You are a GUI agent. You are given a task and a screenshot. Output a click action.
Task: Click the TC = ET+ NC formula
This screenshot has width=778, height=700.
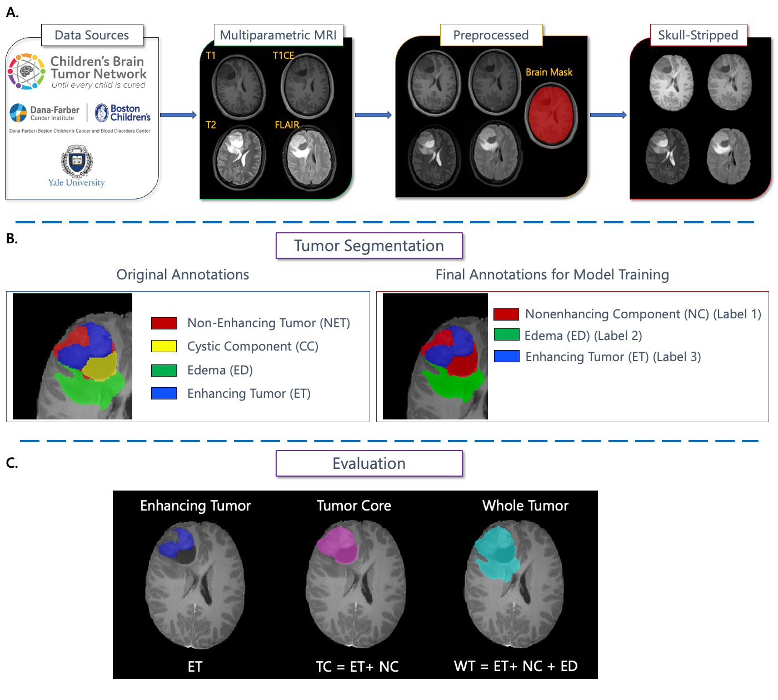(x=357, y=667)
